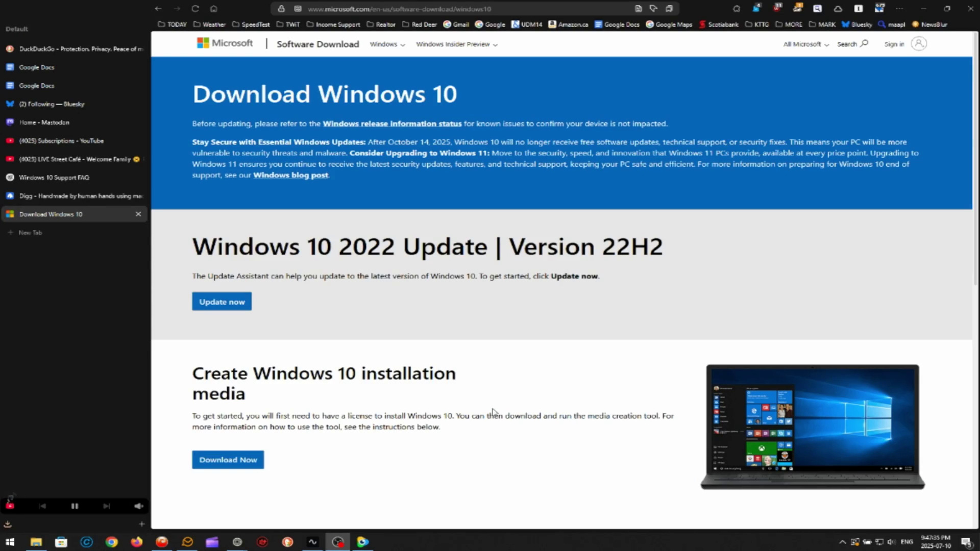Expand the Windows Insider Preview dropdown
The image size is (980, 551).
(457, 44)
